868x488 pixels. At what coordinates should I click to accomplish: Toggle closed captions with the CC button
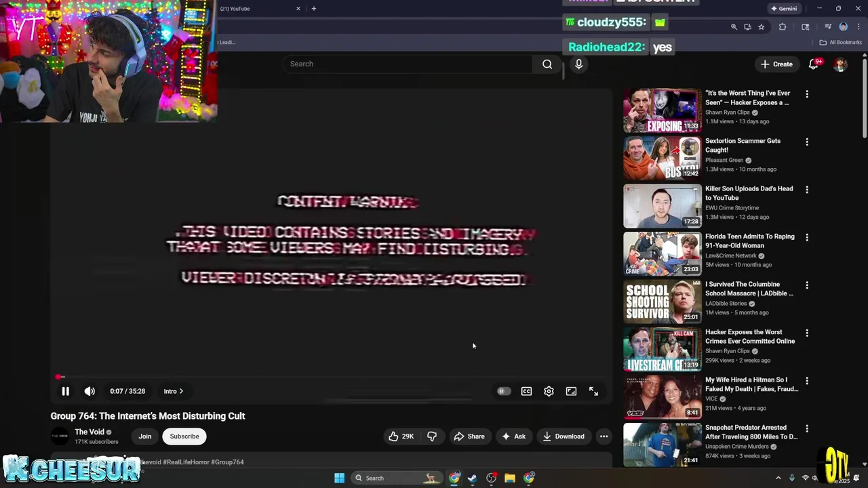(526, 391)
